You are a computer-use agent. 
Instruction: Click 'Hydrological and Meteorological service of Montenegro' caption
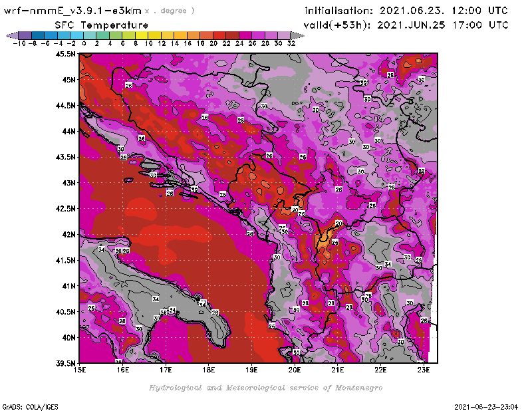click(265, 388)
